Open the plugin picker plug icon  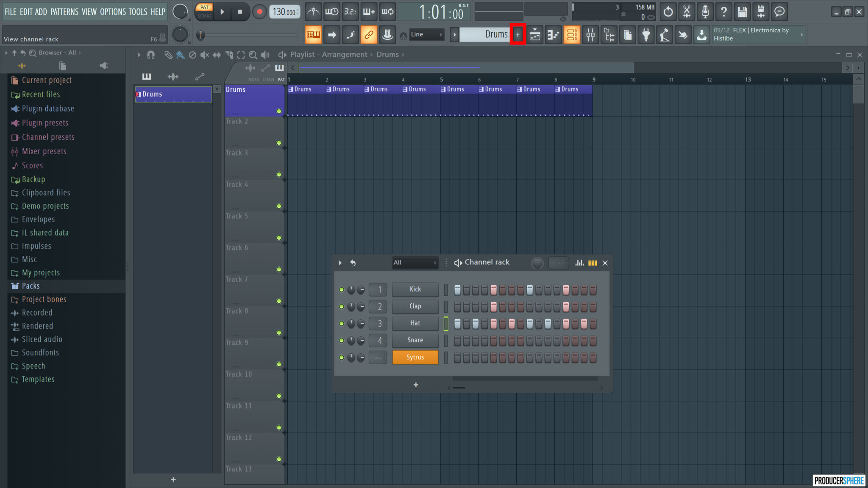646,34
